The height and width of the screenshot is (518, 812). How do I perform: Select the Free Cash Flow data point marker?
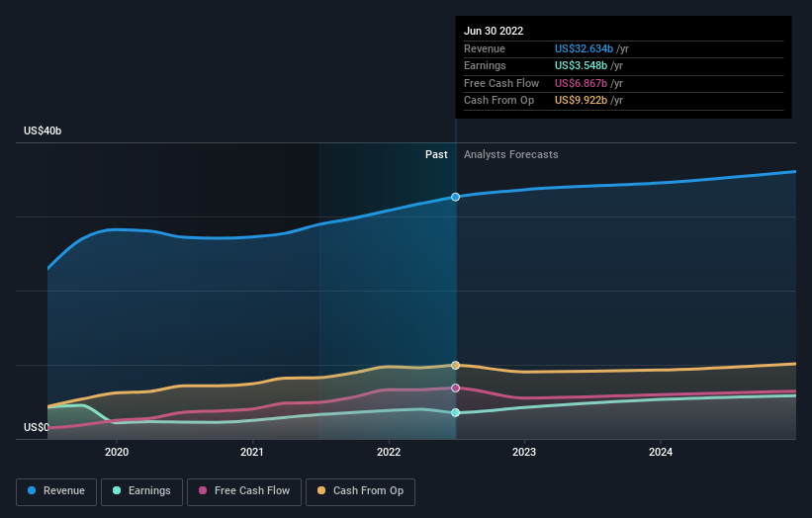455,388
